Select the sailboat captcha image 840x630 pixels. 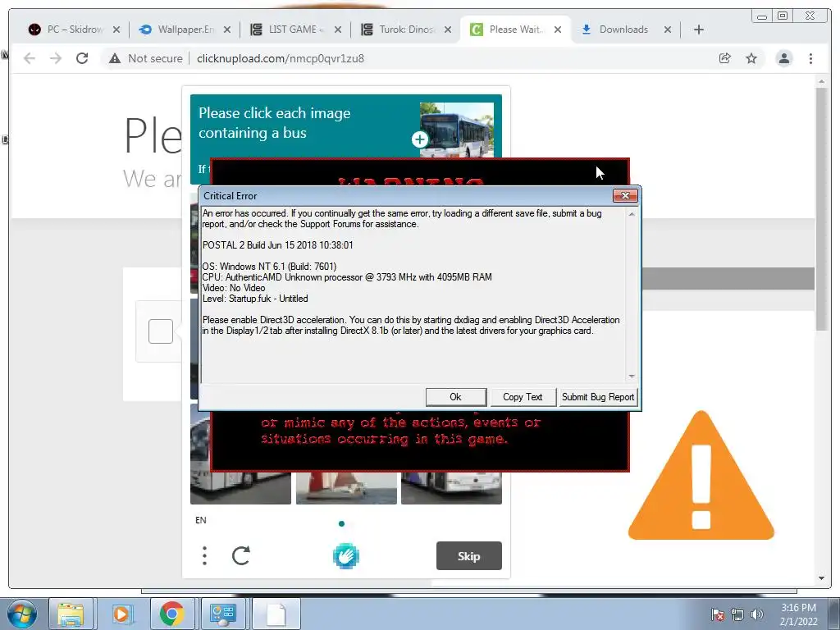[x=347, y=488]
